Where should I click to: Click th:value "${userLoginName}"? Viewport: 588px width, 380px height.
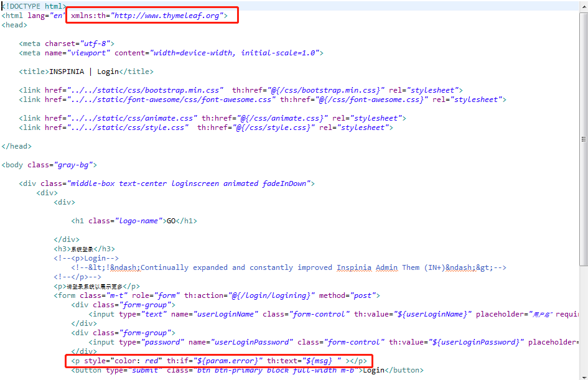[x=432, y=314]
